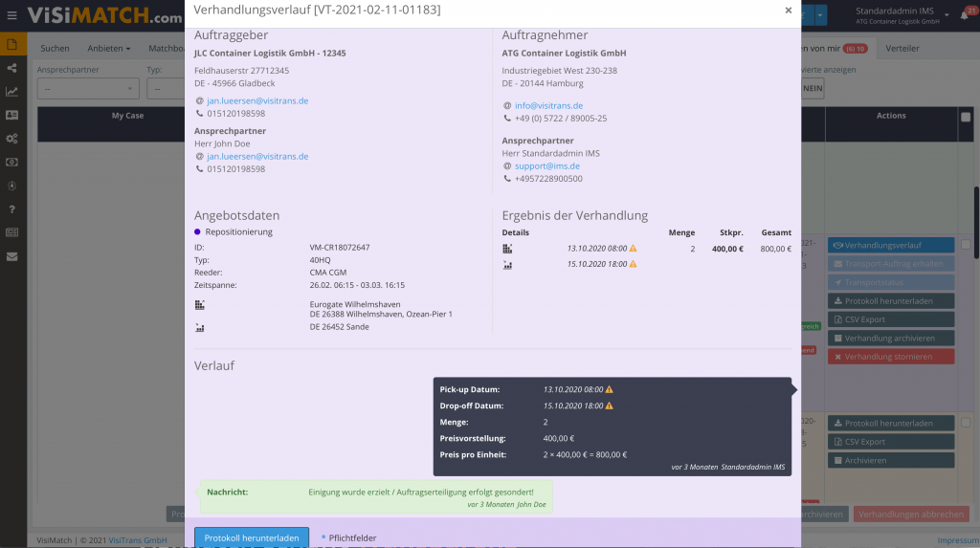Open the hamburger menu in header
This screenshot has width=980, height=548.
(11, 15)
